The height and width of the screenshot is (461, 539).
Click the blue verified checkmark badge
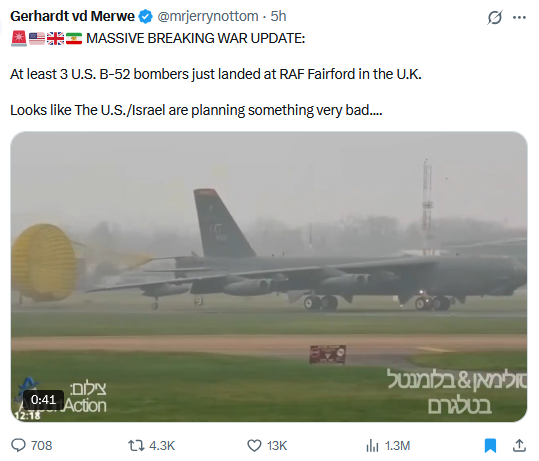pyautogui.click(x=145, y=16)
